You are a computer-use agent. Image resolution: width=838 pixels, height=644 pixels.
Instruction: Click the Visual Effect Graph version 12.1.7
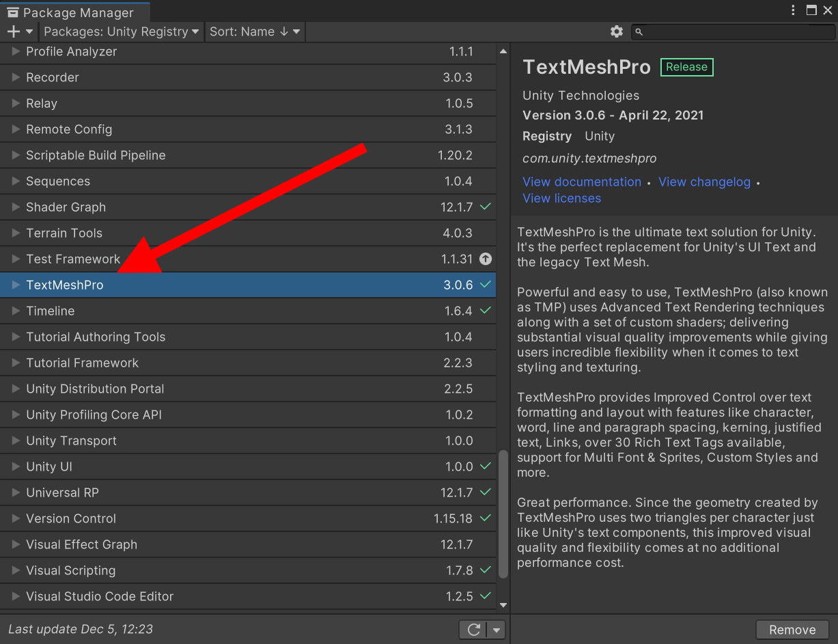(456, 544)
